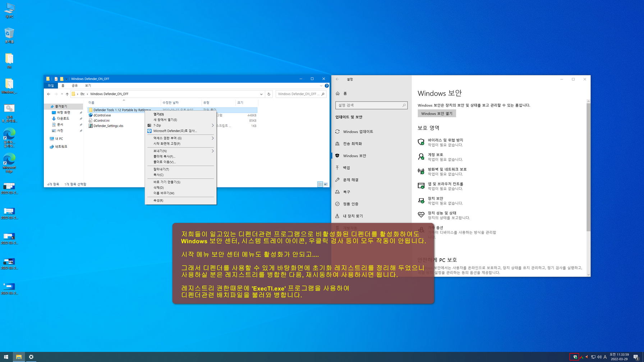Click the 설정 검색 input field
Screen dimensions: 644x362
(x=371, y=105)
